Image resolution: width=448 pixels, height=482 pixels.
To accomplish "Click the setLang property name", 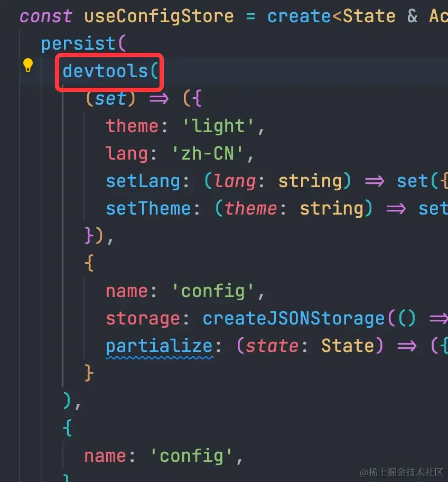I will point(143,181).
